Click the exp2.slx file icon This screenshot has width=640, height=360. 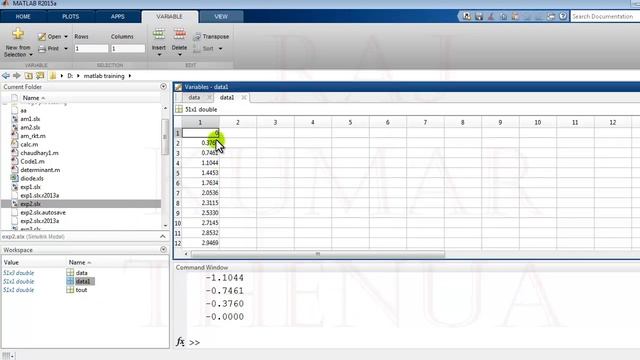pyautogui.click(x=15, y=204)
